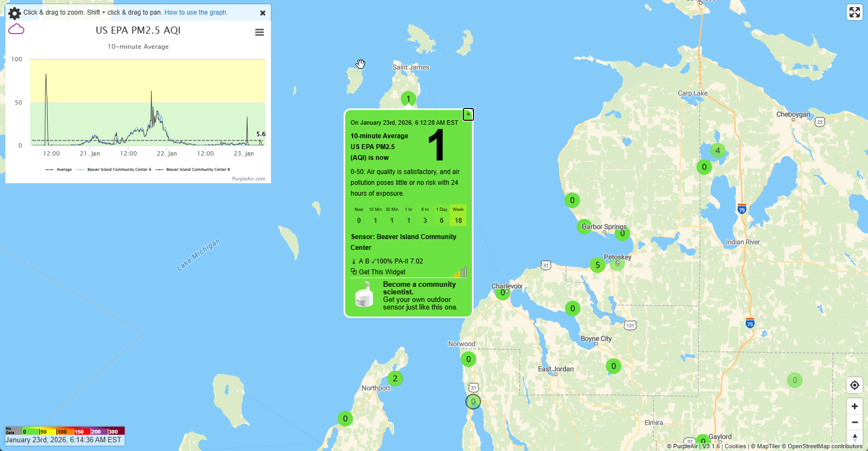This screenshot has width=868, height=451.
Task: Reset map bearing with compass arrow
Action: point(854,437)
